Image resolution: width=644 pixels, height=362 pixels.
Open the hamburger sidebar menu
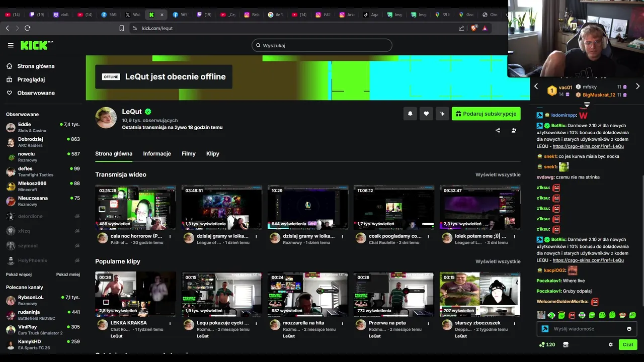[x=11, y=45]
